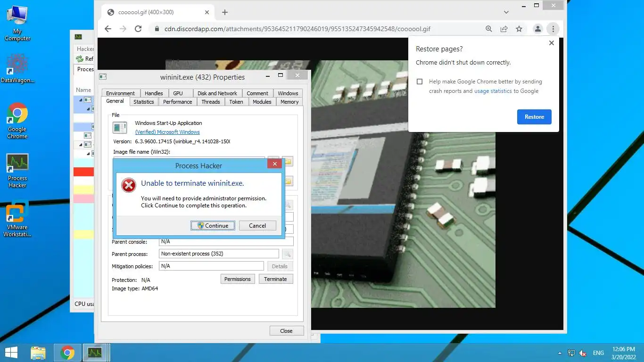Click the wininit.exe application file icon
Viewport: 644px width, 362px height.
(x=120, y=127)
